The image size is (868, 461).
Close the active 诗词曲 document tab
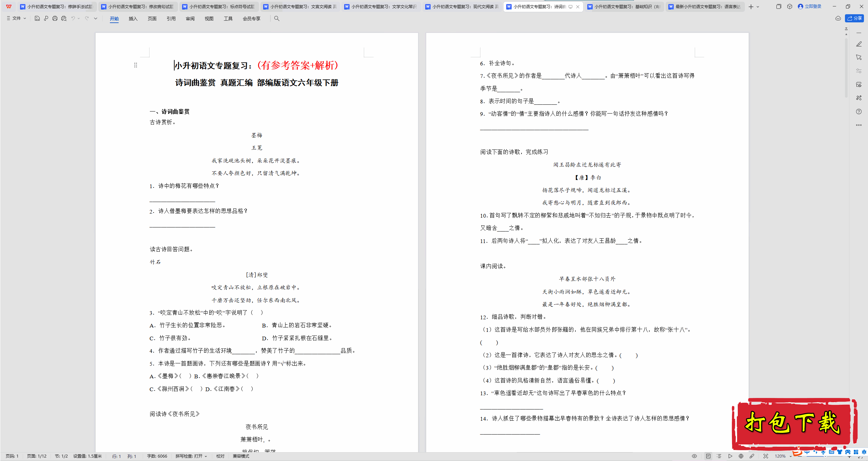coord(578,7)
